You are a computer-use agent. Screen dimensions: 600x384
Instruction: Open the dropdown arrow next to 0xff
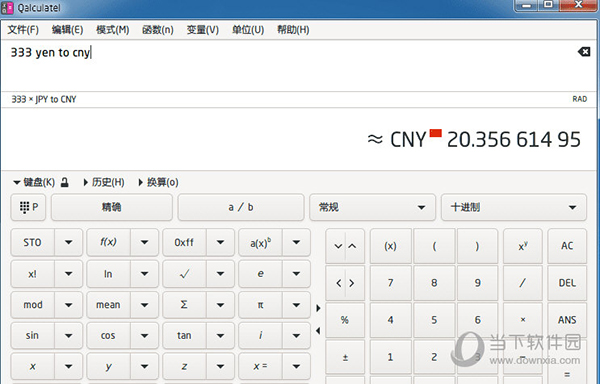click(220, 242)
